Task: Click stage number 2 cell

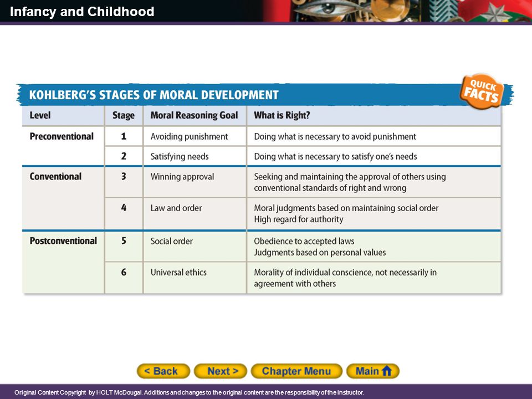Action: [124, 156]
